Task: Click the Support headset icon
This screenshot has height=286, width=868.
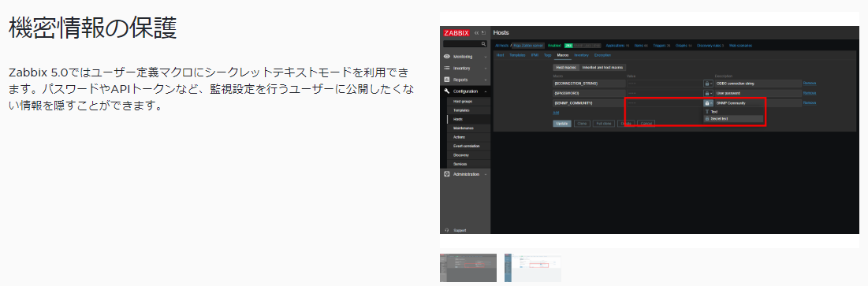Action: [447, 230]
